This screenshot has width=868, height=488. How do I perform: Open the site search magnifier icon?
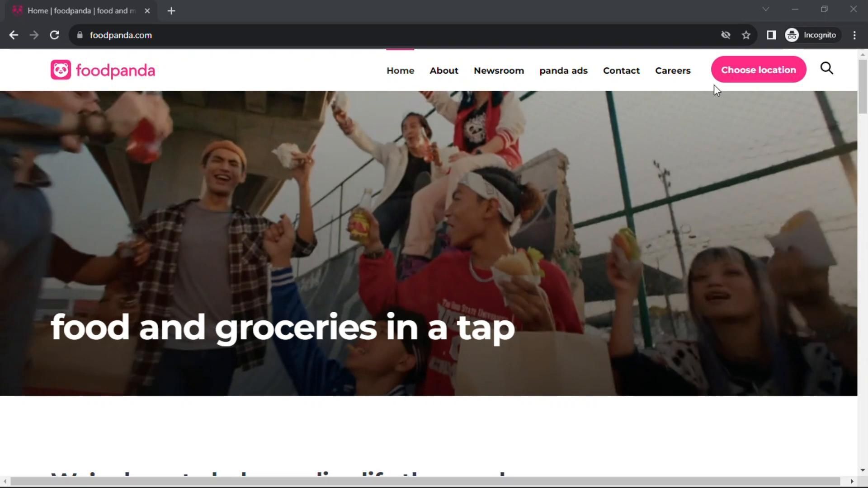827,68
